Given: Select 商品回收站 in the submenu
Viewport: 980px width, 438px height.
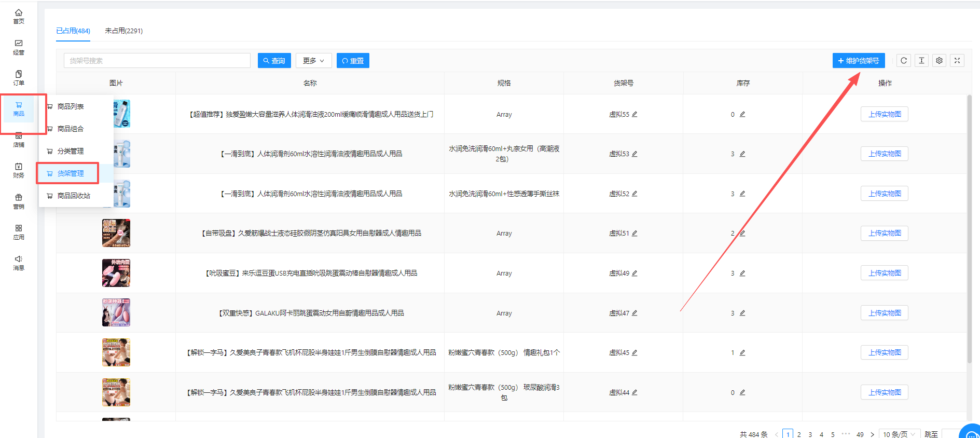Looking at the screenshot, I should [74, 196].
